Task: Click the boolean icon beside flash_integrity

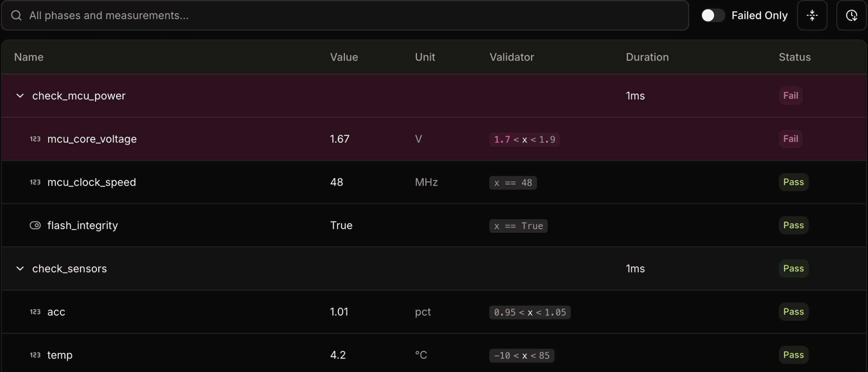Action: [x=35, y=225]
